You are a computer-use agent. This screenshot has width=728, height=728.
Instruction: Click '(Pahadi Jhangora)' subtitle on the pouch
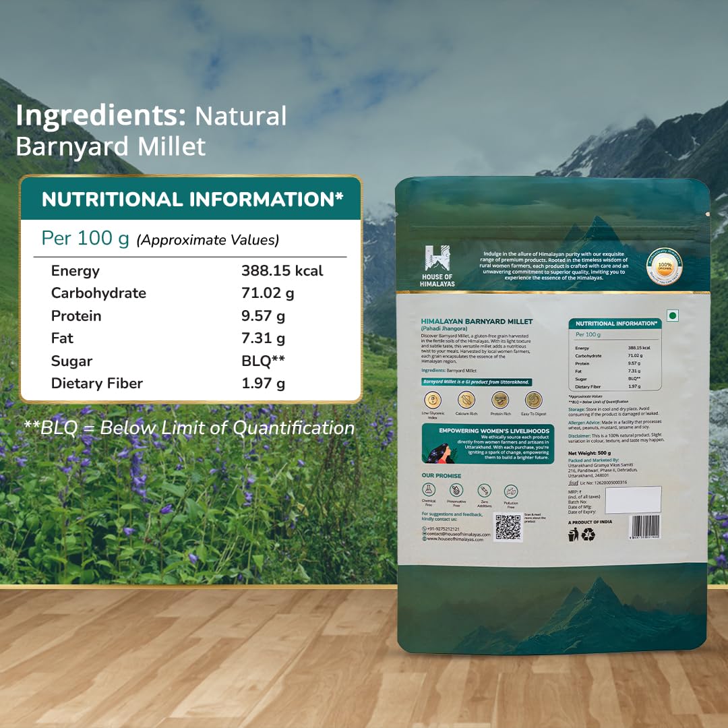[x=444, y=328]
